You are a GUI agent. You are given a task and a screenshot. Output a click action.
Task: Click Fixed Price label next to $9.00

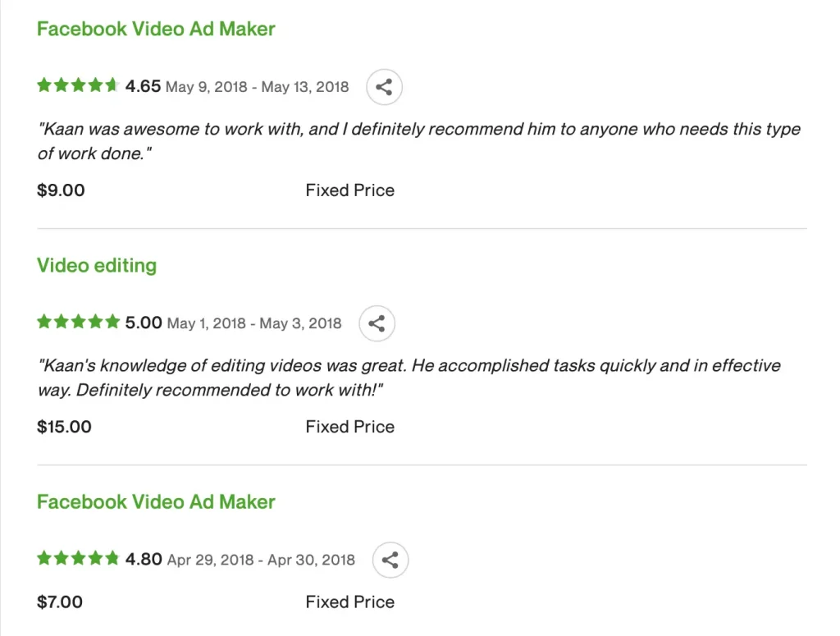pos(350,190)
